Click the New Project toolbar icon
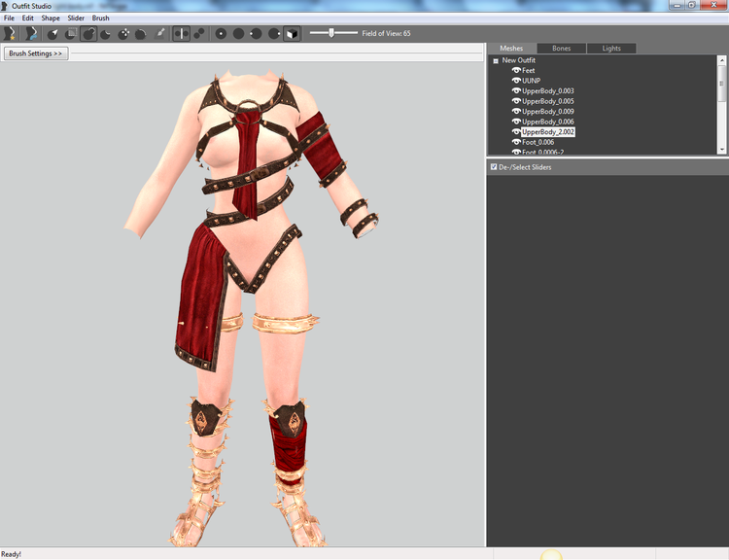Screen dimensions: 729x560 10,33
